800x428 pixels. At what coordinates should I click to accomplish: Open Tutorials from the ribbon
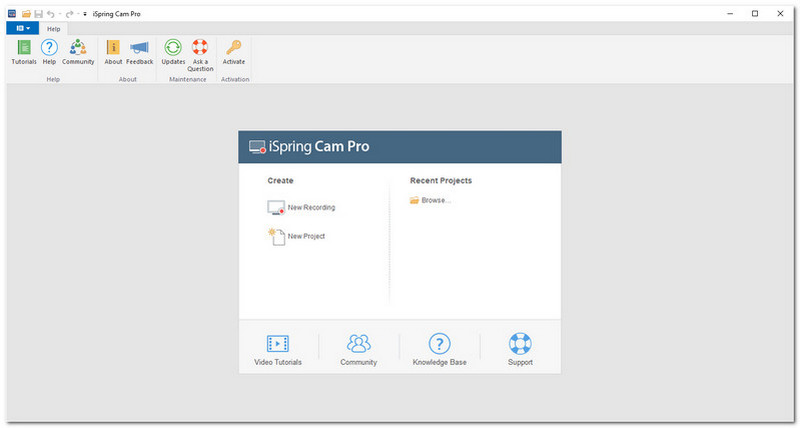(24, 52)
